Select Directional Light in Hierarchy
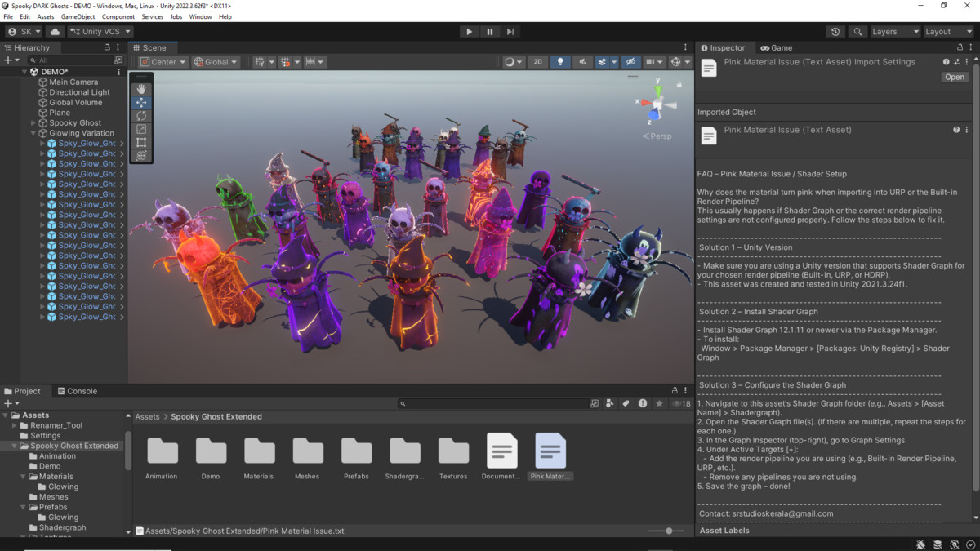 pos(79,92)
